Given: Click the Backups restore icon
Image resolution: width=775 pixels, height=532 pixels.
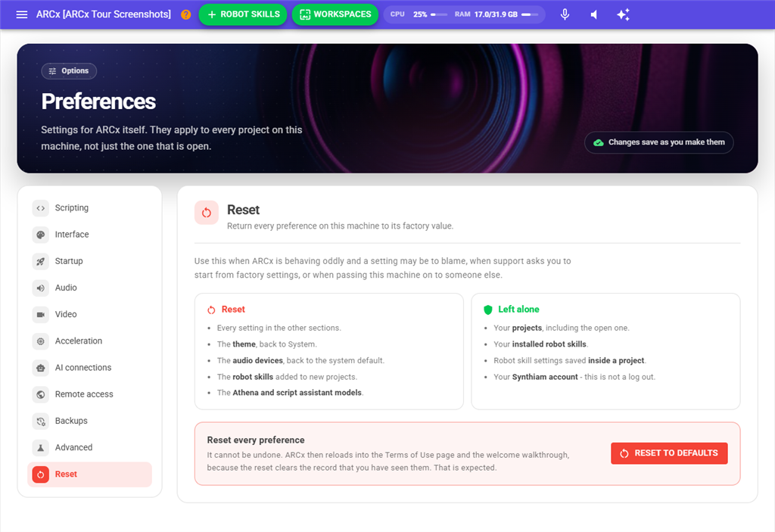Looking at the screenshot, I should pyautogui.click(x=41, y=422).
